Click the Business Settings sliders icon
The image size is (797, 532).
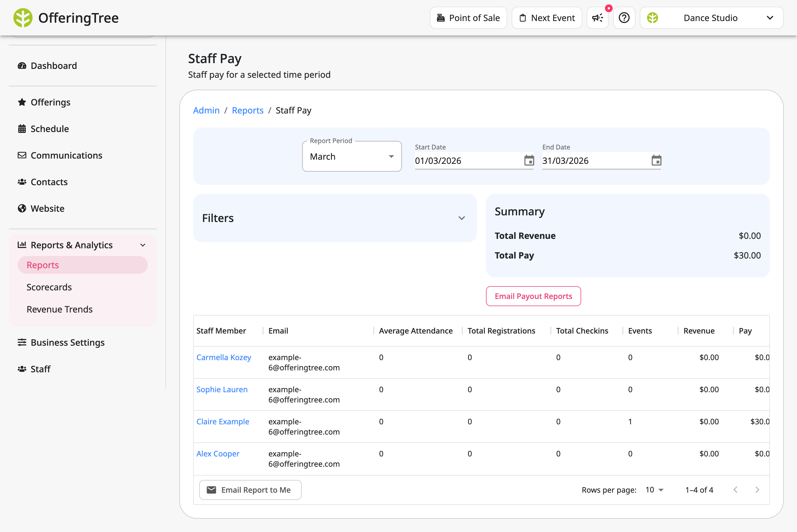pyautogui.click(x=22, y=342)
